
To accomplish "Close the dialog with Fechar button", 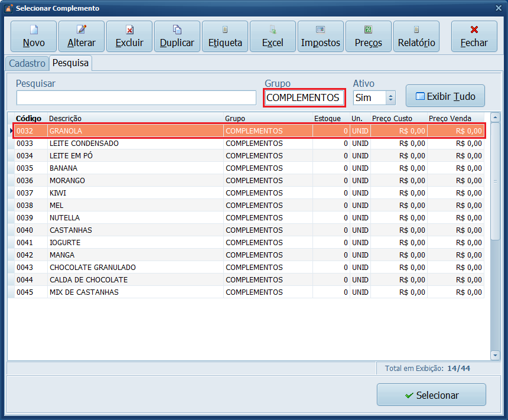I will [474, 37].
